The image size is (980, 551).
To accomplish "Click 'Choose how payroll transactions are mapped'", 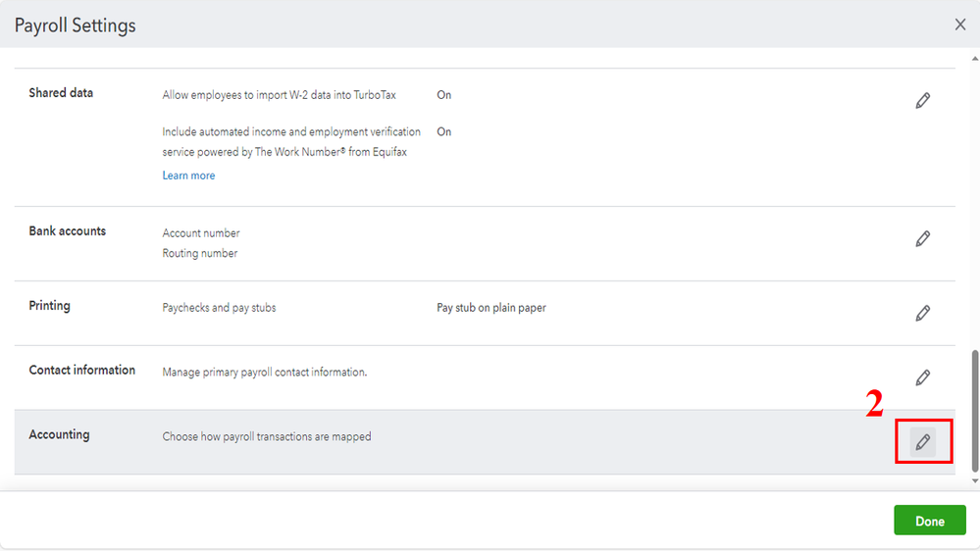I will tap(267, 437).
